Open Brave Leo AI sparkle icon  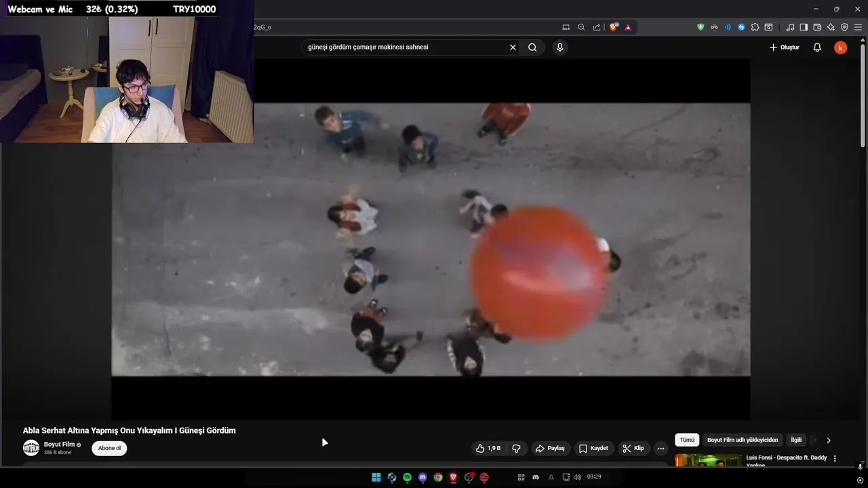[831, 27]
